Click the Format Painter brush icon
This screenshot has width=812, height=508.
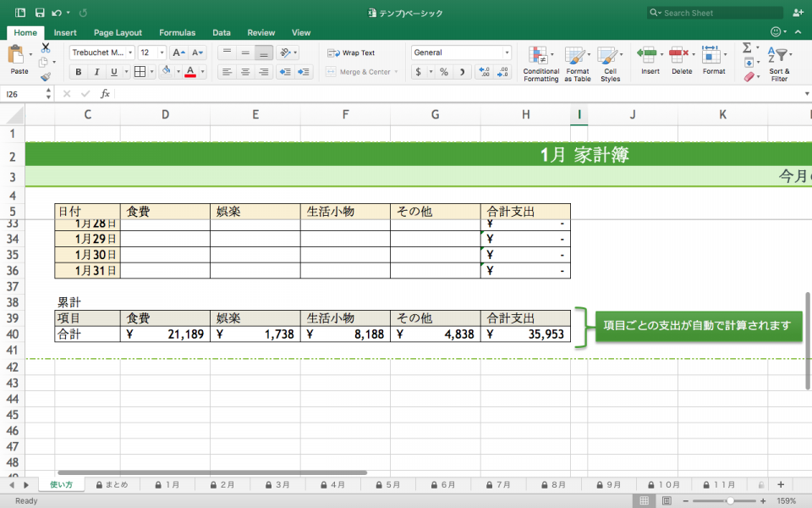46,77
